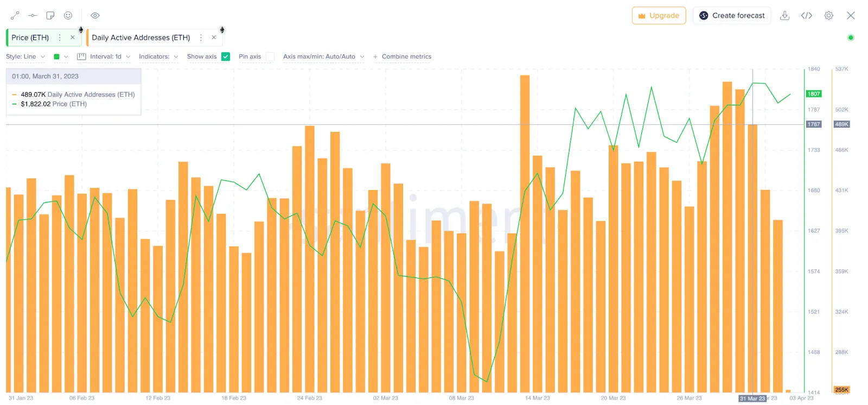
Task: Select the Daily Active Addresses (ETH) tab
Action: click(x=141, y=37)
